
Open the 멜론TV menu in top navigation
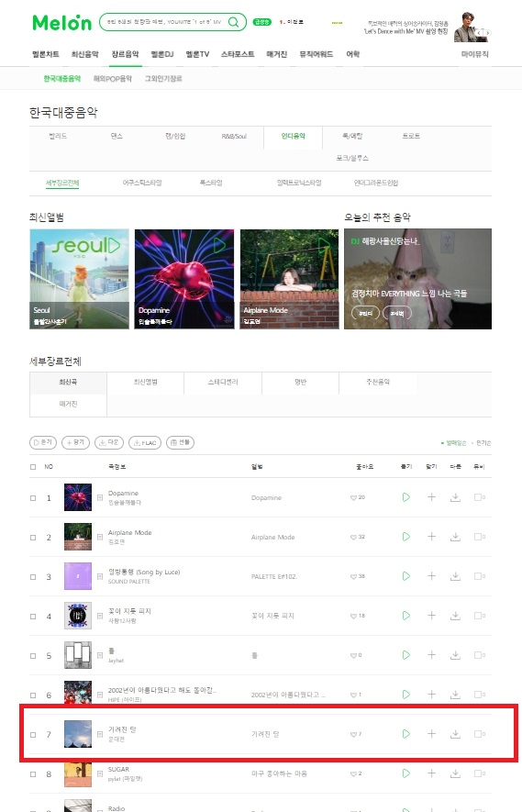click(197, 54)
